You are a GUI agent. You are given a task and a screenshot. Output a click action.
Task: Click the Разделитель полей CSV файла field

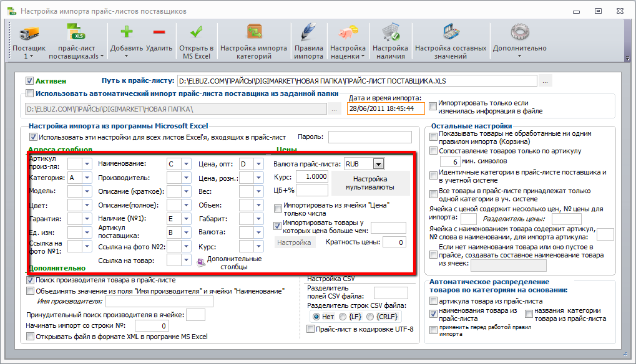pyautogui.click(x=391, y=293)
